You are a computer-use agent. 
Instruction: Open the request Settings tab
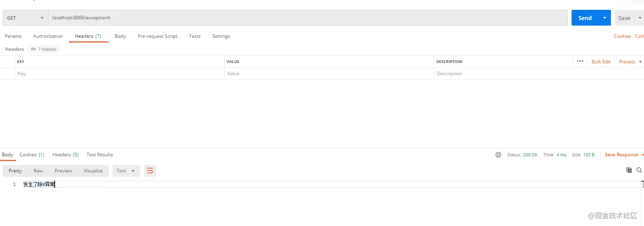221,36
